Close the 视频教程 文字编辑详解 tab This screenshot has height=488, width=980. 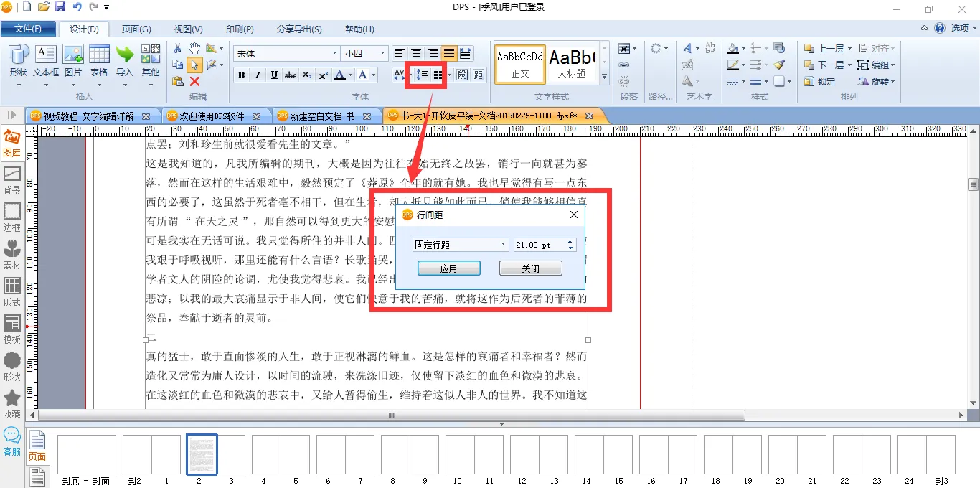coord(146,116)
